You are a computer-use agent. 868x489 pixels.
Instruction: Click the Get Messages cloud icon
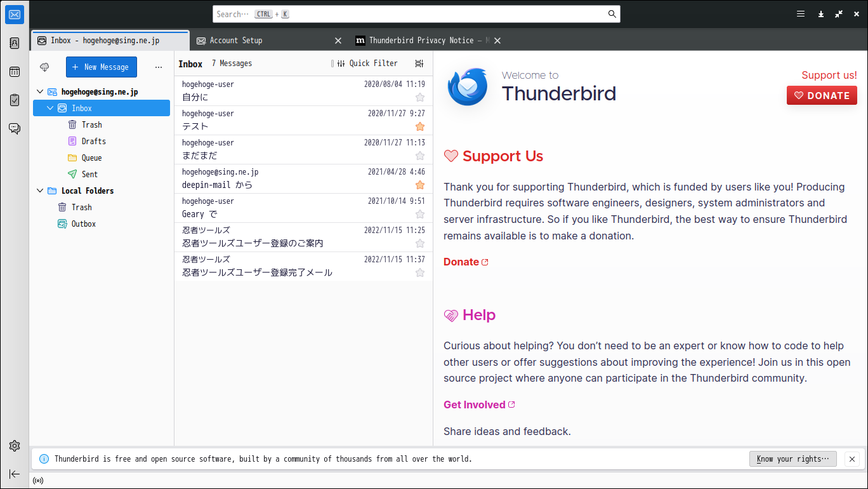(x=44, y=67)
